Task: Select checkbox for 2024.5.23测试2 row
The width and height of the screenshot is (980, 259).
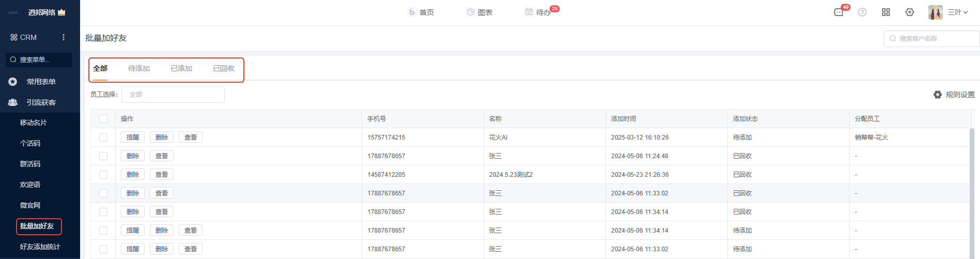Action: pyautogui.click(x=103, y=175)
